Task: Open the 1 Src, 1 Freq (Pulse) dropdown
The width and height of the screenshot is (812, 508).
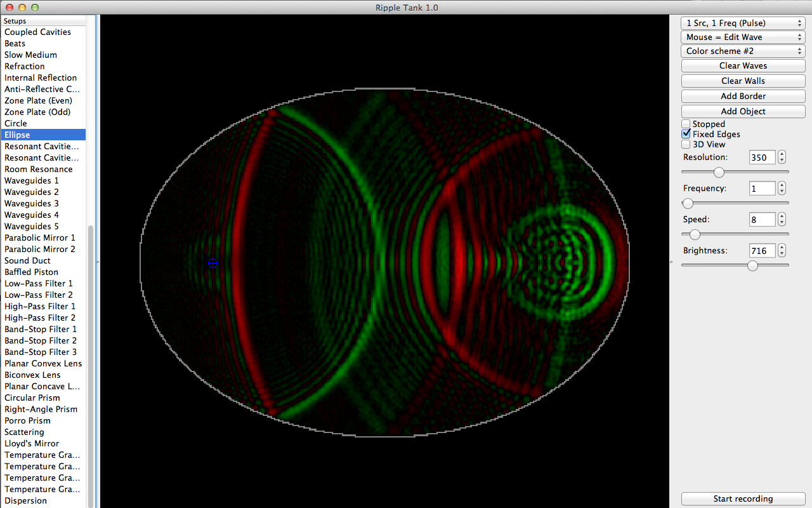Action: [x=743, y=23]
